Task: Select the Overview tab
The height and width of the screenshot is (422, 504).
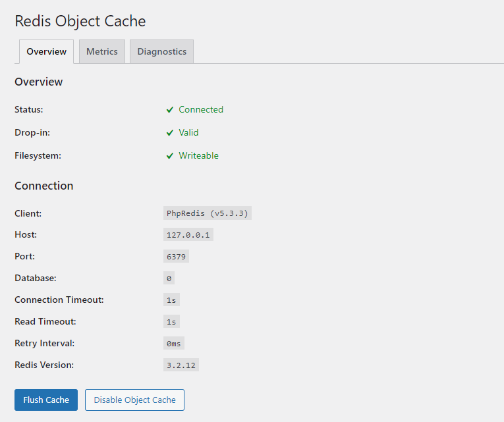Action: pyautogui.click(x=46, y=51)
